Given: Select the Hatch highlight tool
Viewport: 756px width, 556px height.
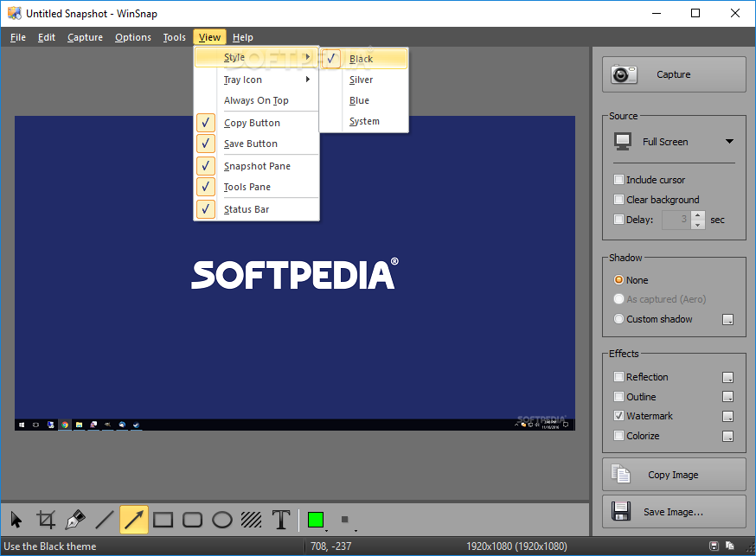Looking at the screenshot, I should coord(251,520).
